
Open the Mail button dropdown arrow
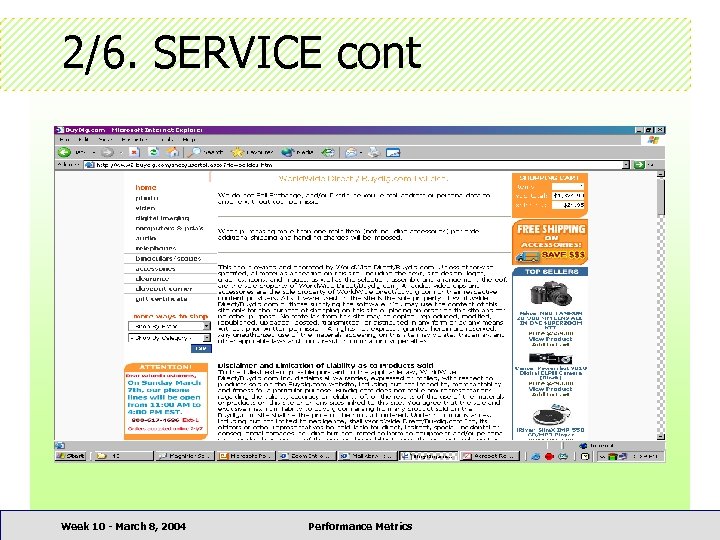[x=361, y=152]
